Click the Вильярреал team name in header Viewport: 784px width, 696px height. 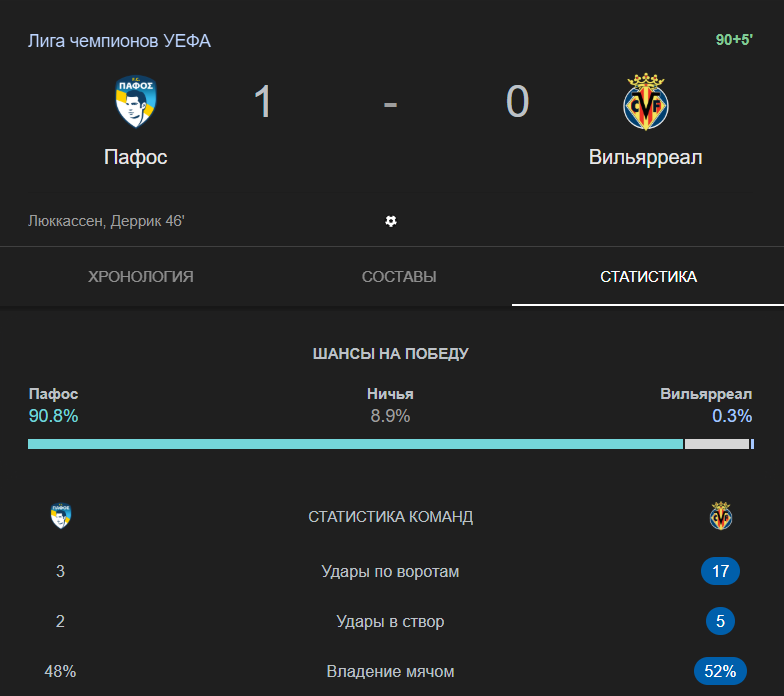point(645,157)
